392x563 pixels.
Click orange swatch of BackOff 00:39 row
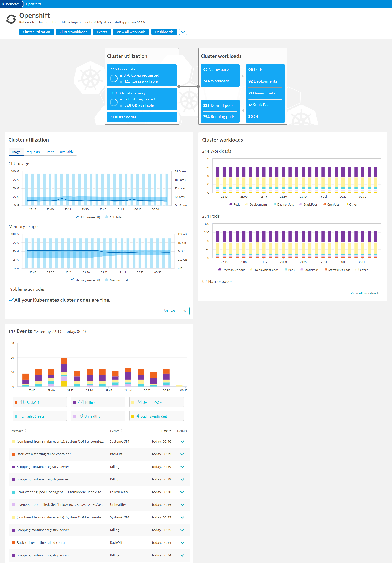[x=13, y=454]
